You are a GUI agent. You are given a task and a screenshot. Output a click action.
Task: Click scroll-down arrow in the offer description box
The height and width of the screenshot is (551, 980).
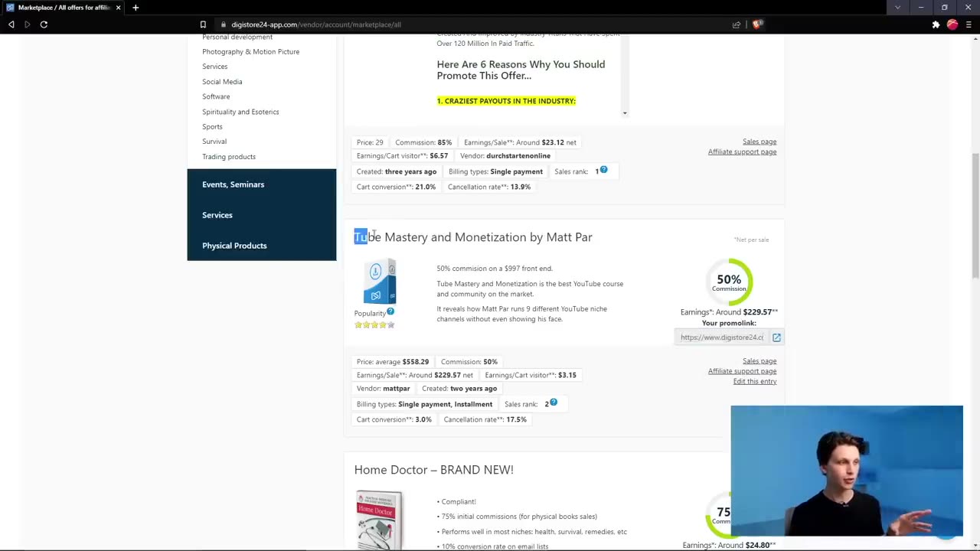(x=625, y=113)
